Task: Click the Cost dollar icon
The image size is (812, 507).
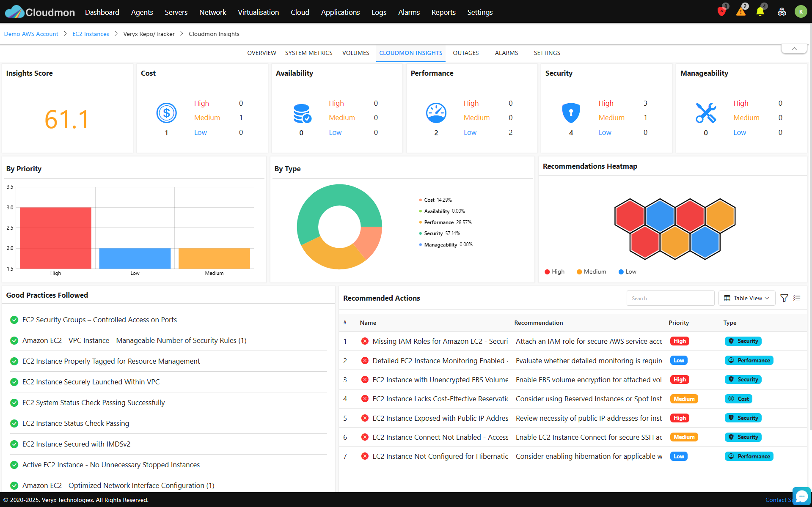Action: [x=166, y=113]
